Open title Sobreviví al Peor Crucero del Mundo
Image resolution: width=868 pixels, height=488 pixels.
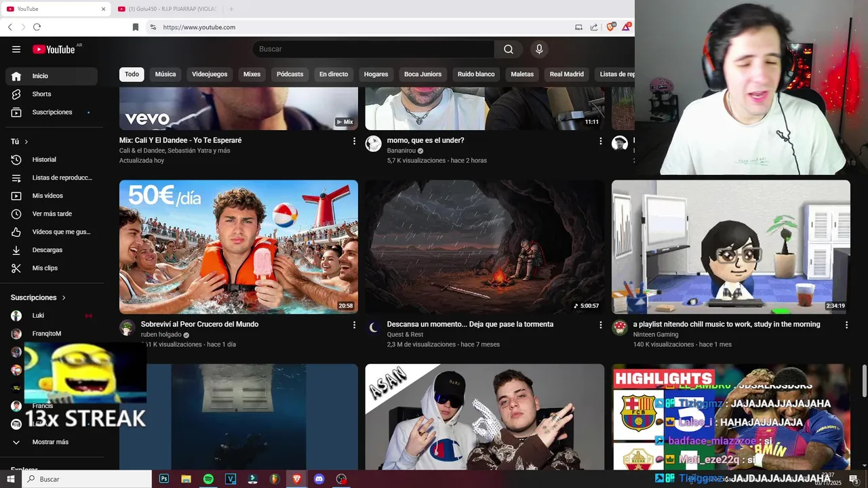[x=199, y=325]
